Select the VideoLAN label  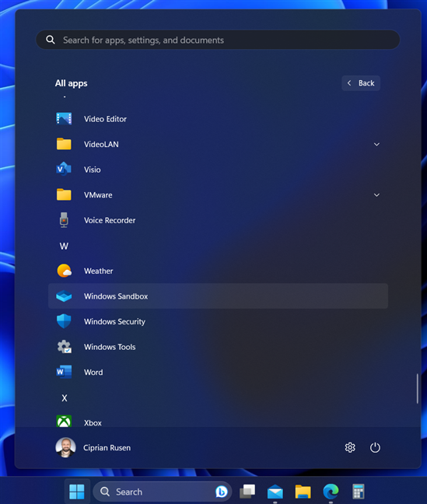pos(101,145)
